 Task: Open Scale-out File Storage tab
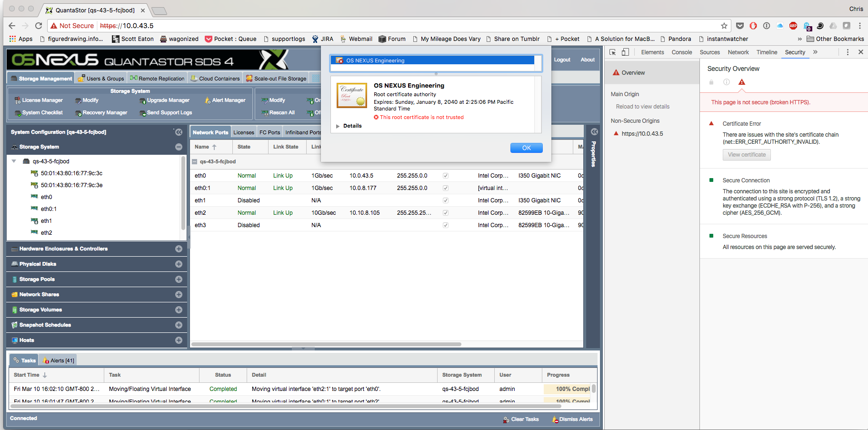[x=276, y=79]
